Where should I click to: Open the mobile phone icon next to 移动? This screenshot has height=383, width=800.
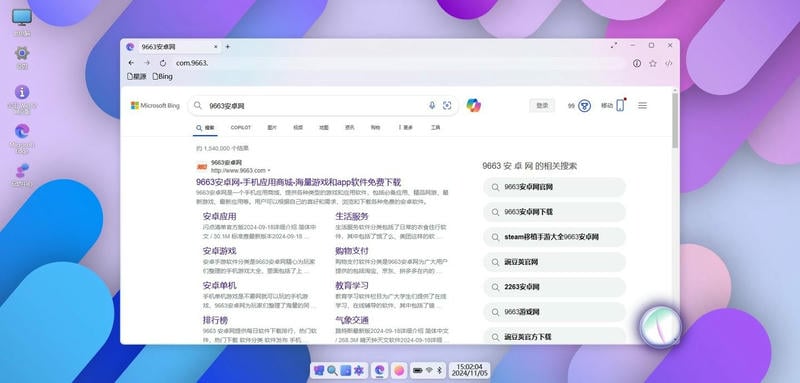(620, 106)
